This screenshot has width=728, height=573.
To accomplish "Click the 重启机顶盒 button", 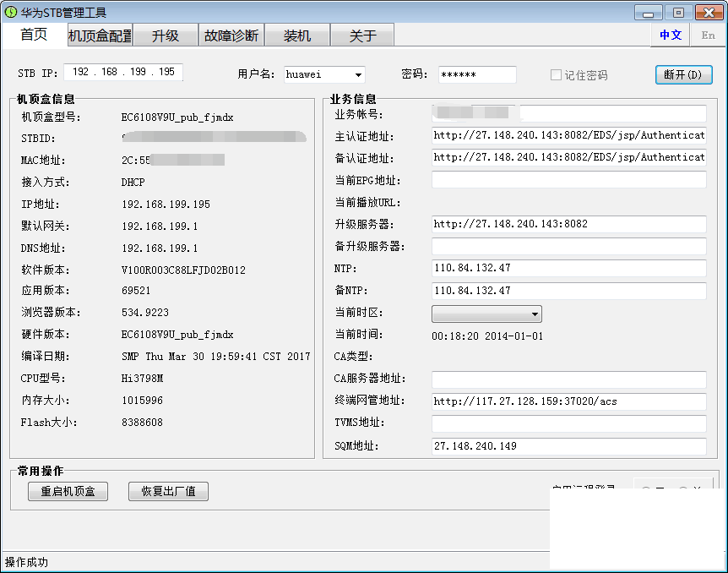I will [x=68, y=491].
